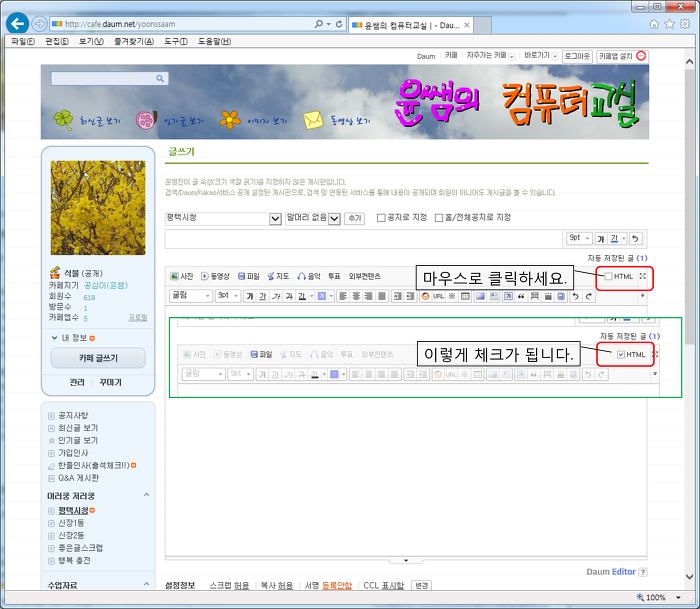Toggle italic in the editor toolbar

276,296
